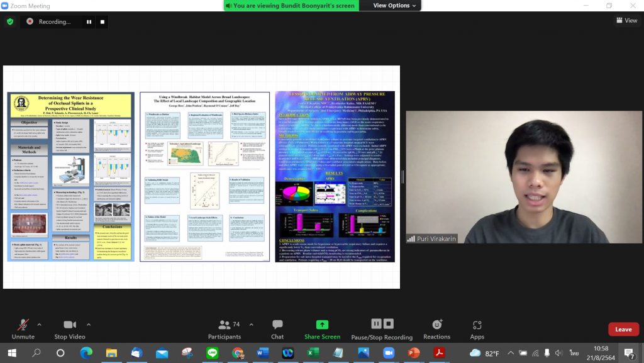644x363 pixels.
Task: Open the Participants panel
Action: 225,328
